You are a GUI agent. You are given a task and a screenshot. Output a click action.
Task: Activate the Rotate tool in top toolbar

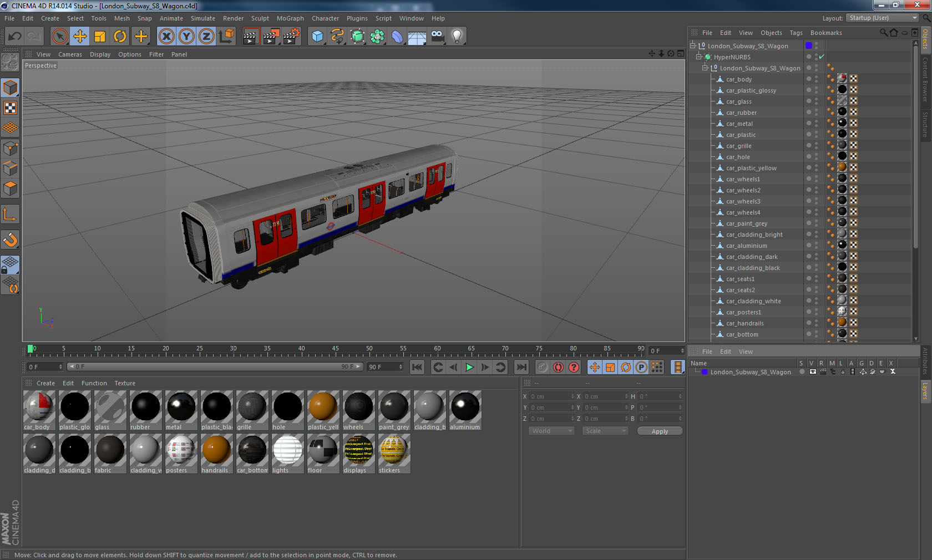point(120,37)
